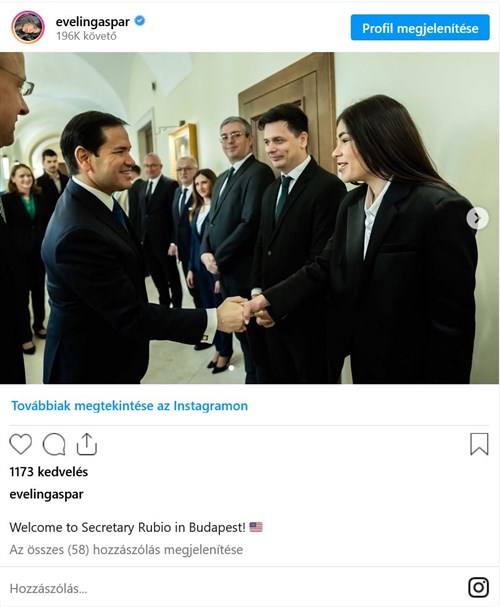Open evelingaspar profile avatar
This screenshot has height=607, width=500.
pyautogui.click(x=27, y=27)
